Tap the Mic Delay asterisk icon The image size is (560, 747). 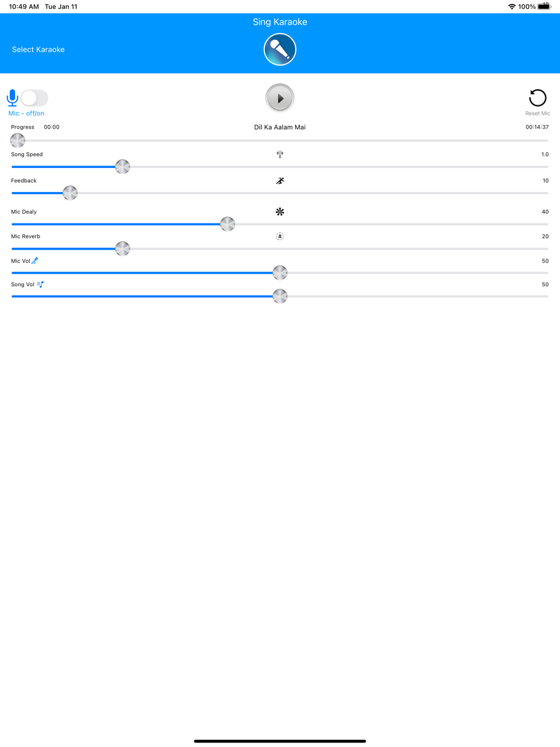click(280, 212)
